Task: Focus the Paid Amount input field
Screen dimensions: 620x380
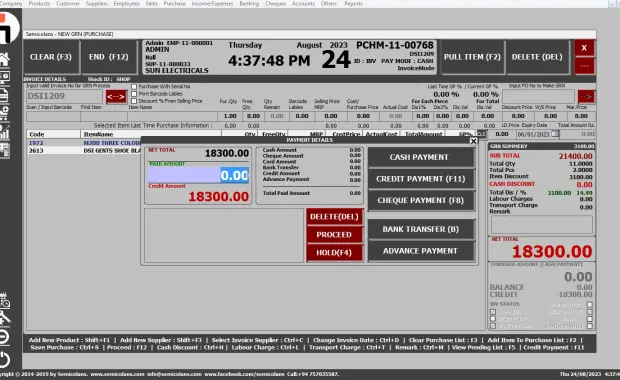Action: (198, 175)
